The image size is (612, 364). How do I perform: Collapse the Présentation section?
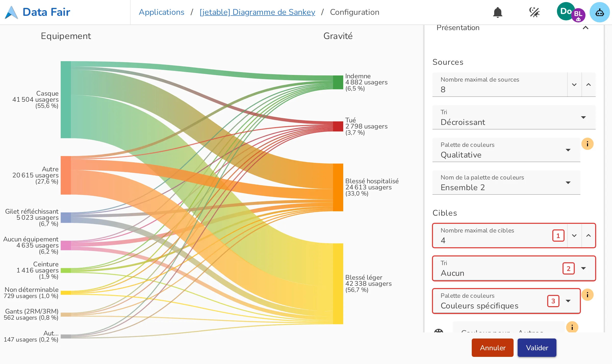click(585, 28)
